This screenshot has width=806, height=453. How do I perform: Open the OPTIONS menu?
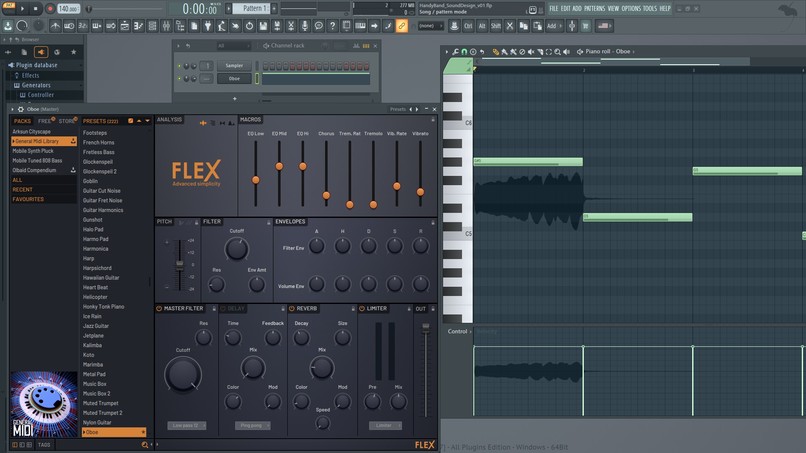(631, 8)
